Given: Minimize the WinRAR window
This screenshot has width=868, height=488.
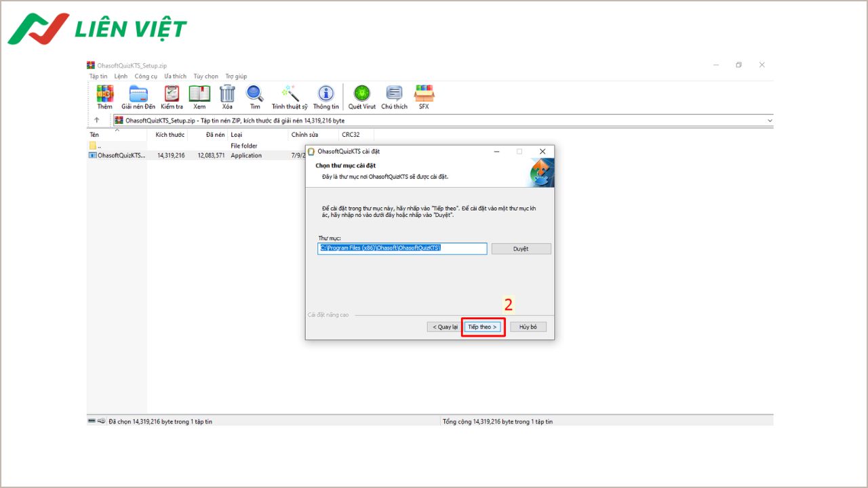Looking at the screenshot, I should coord(716,65).
